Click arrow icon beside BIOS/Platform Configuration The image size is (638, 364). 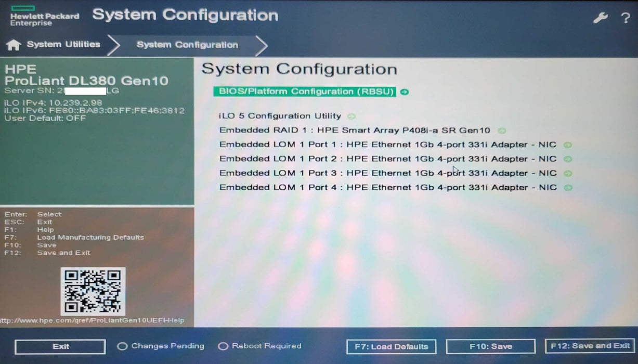click(405, 92)
